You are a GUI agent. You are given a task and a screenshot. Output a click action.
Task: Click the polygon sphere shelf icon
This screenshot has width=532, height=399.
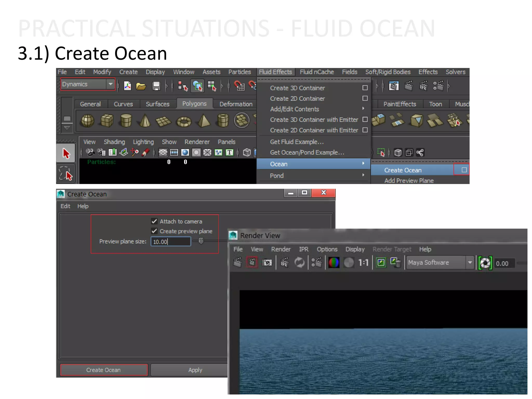88,121
